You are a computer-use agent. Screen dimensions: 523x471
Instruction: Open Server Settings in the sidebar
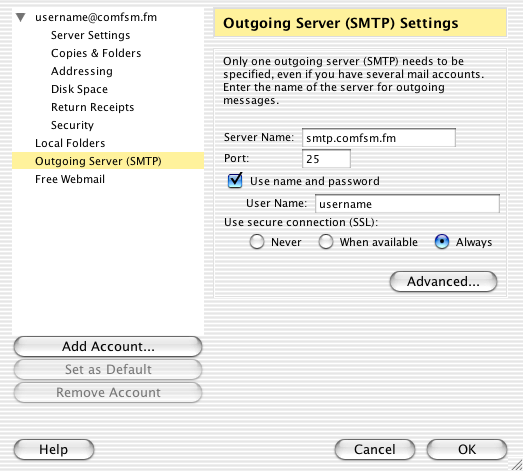[90, 35]
